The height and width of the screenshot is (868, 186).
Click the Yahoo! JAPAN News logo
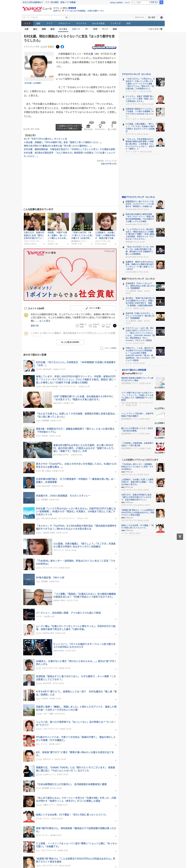37,9
